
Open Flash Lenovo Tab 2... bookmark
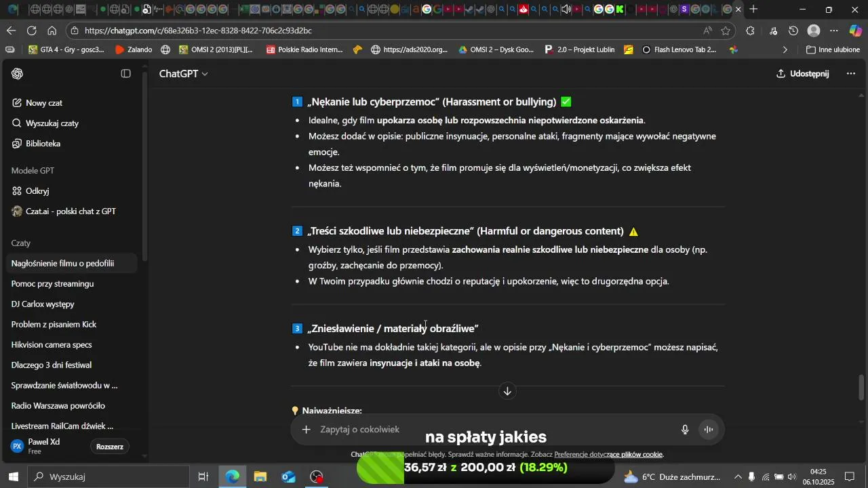click(679, 49)
